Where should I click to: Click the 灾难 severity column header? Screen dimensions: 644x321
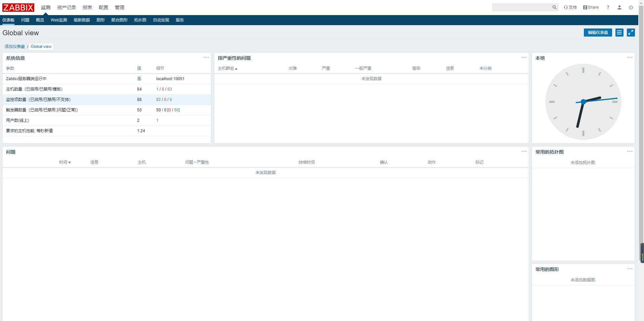(293, 68)
